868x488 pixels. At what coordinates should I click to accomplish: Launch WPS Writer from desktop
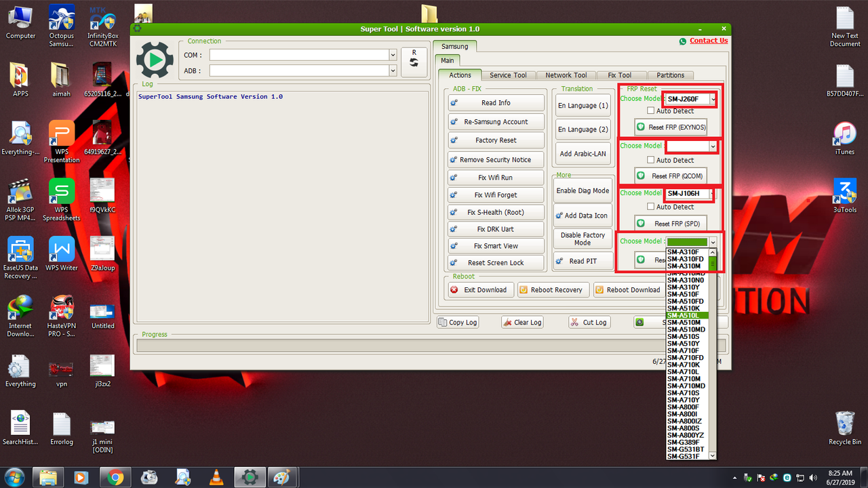tap(62, 254)
